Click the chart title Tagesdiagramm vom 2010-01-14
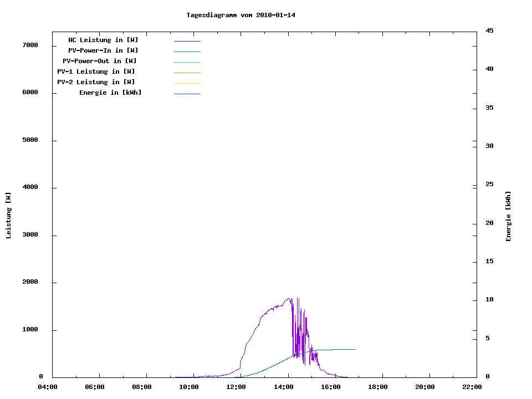Screen dimensions: 532x399 [241, 15]
